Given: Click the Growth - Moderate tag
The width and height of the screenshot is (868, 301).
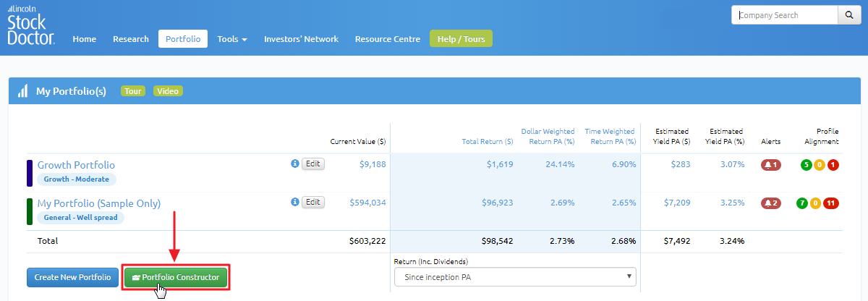Looking at the screenshot, I should (77, 179).
